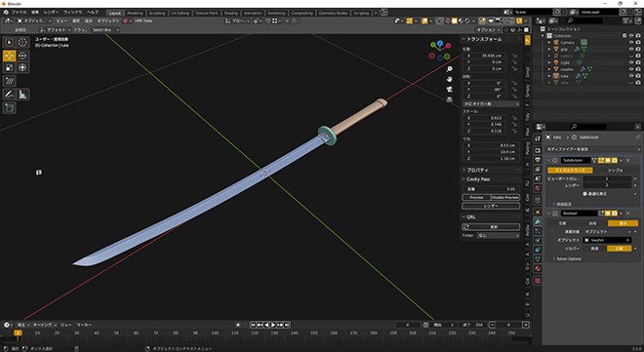Viewport: 644px width, 352px height.
Task: Open the Folder dropdown in QRL panel
Action: click(498, 236)
